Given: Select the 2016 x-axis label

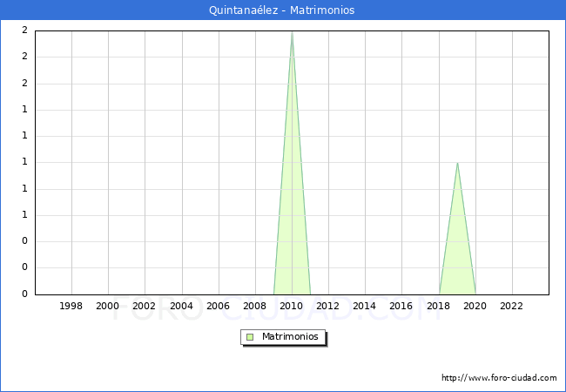Looking at the screenshot, I should click(x=401, y=306).
